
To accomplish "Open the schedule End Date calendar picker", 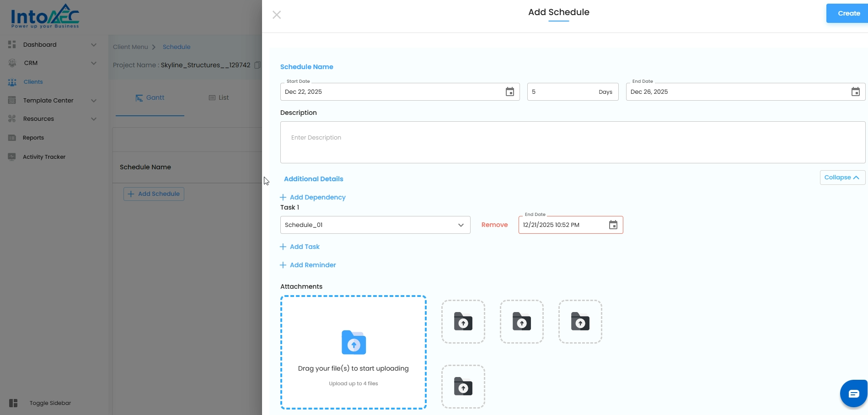I will coord(855,92).
